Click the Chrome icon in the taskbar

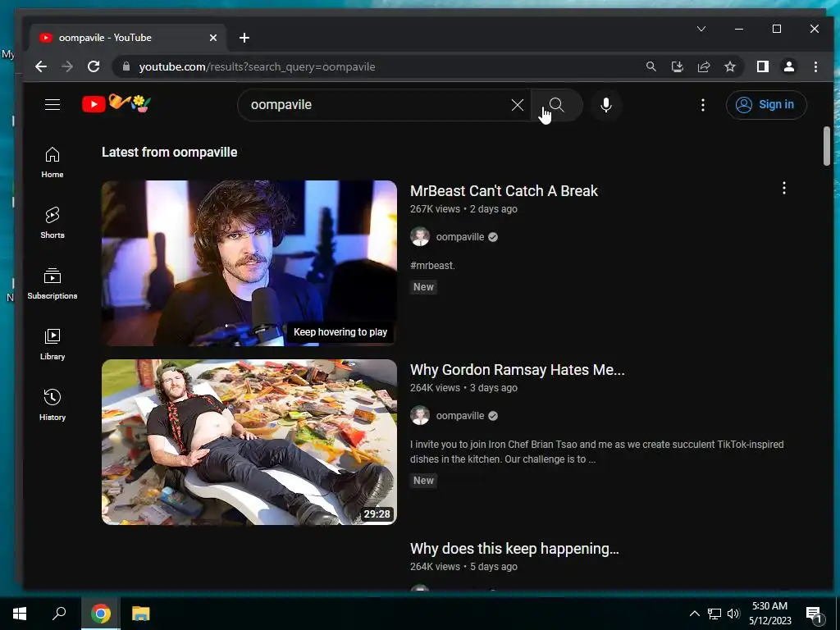click(101, 614)
